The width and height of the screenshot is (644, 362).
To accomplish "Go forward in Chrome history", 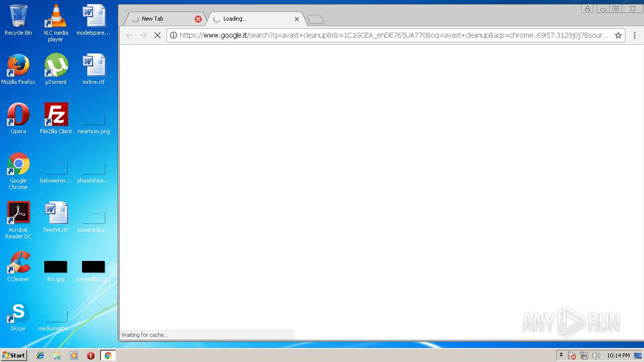I will [x=143, y=35].
